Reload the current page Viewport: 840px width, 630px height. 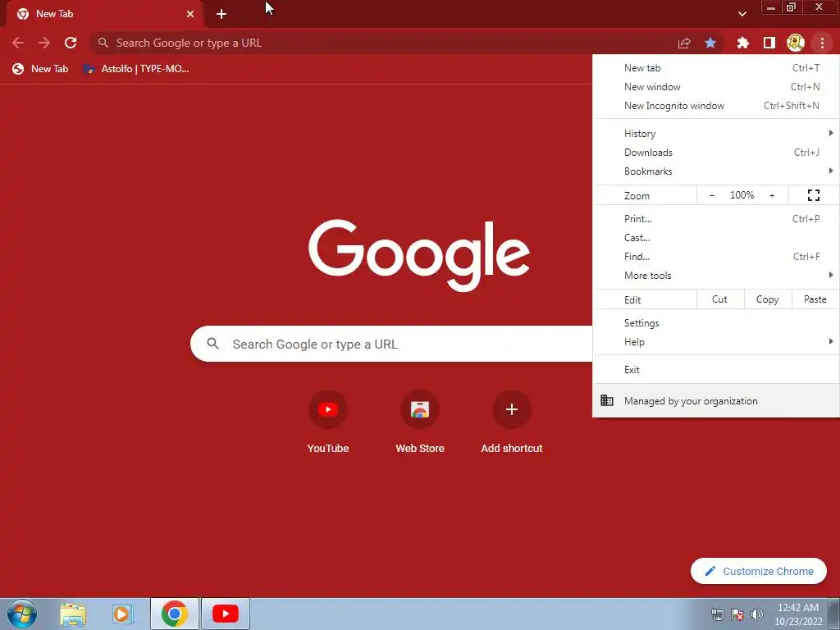[x=71, y=43]
